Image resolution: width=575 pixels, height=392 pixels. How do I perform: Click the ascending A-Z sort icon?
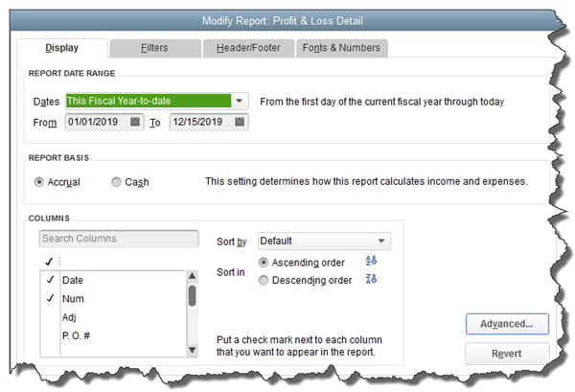coord(371,261)
